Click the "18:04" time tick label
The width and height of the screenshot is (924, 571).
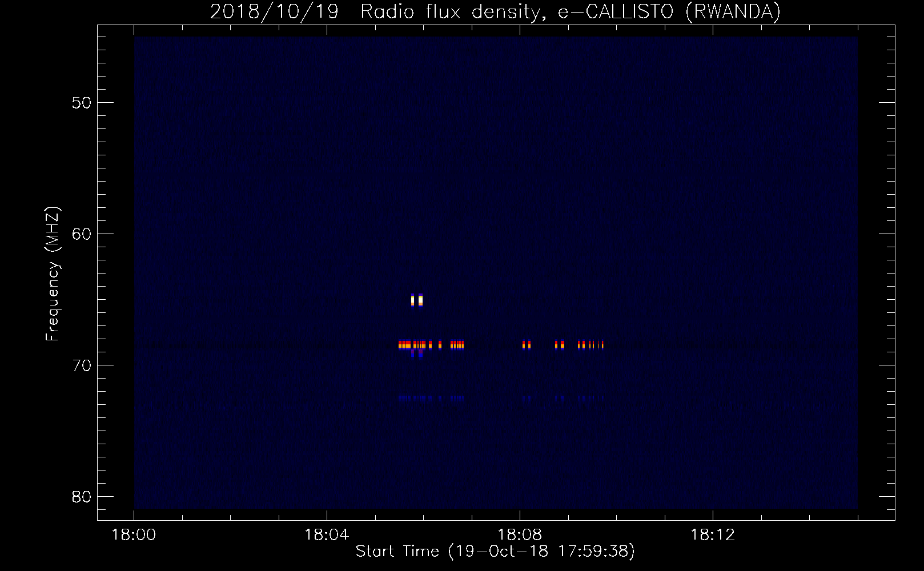tap(327, 535)
